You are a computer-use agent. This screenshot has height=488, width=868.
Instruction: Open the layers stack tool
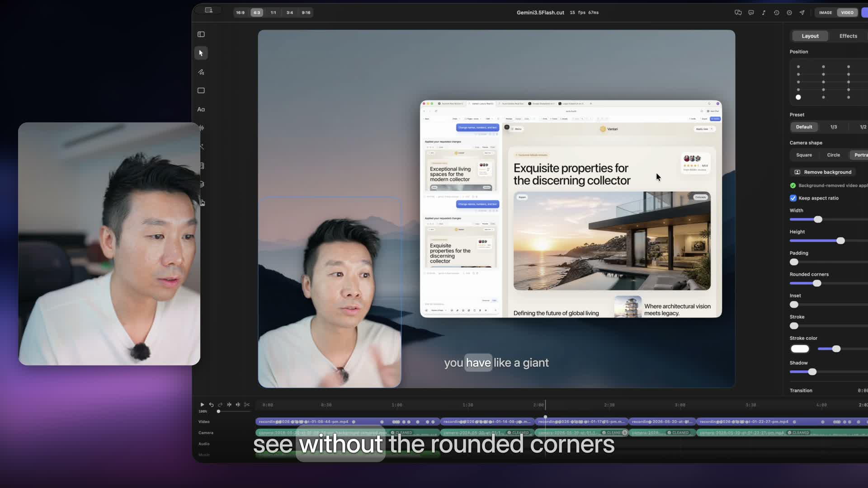point(202,184)
